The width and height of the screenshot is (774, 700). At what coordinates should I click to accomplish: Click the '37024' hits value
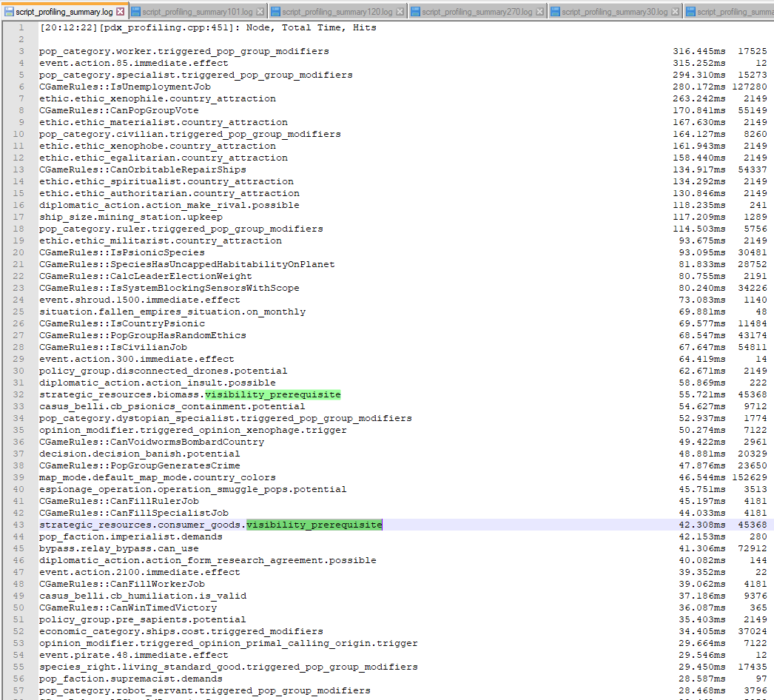click(753, 632)
